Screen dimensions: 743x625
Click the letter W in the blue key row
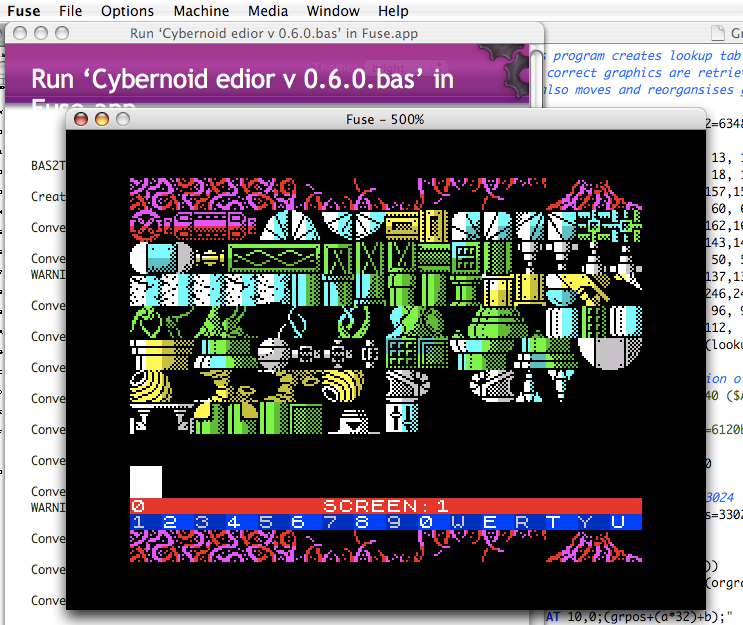pyautogui.click(x=458, y=522)
